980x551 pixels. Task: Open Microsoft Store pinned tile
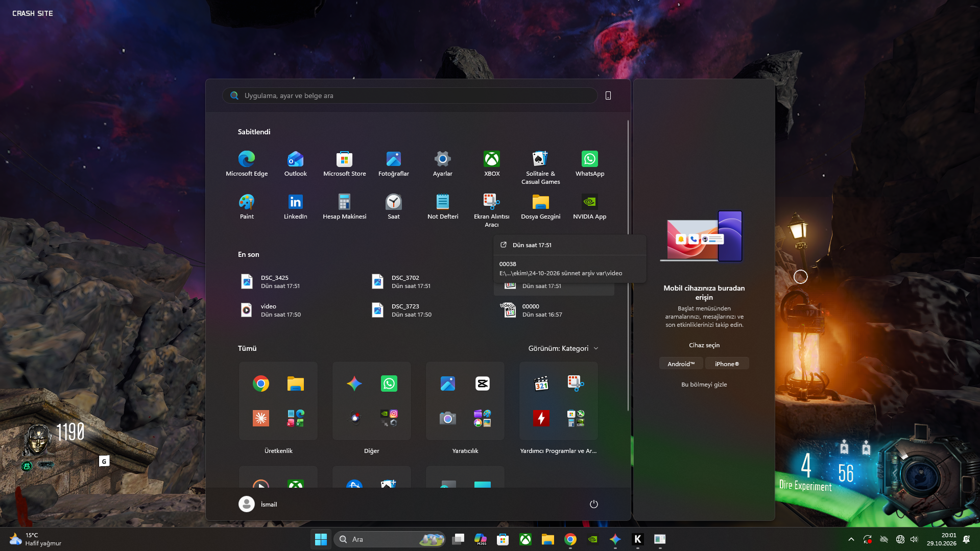[345, 164]
